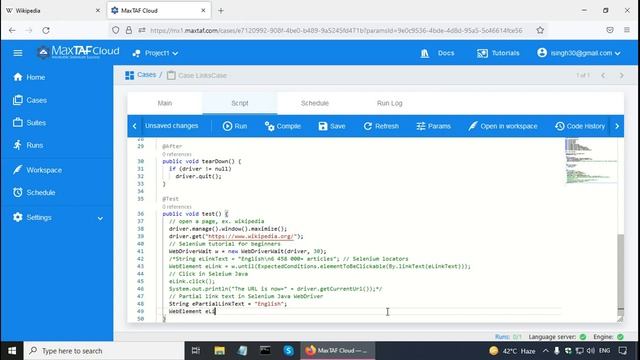Viewport: 640px width, 360px height.
Task: Open the Pocket save icon
Action: pyautogui.click(x=610, y=30)
